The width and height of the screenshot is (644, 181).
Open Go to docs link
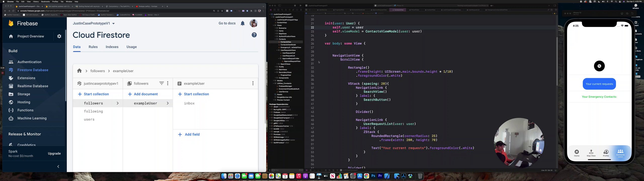(x=227, y=23)
